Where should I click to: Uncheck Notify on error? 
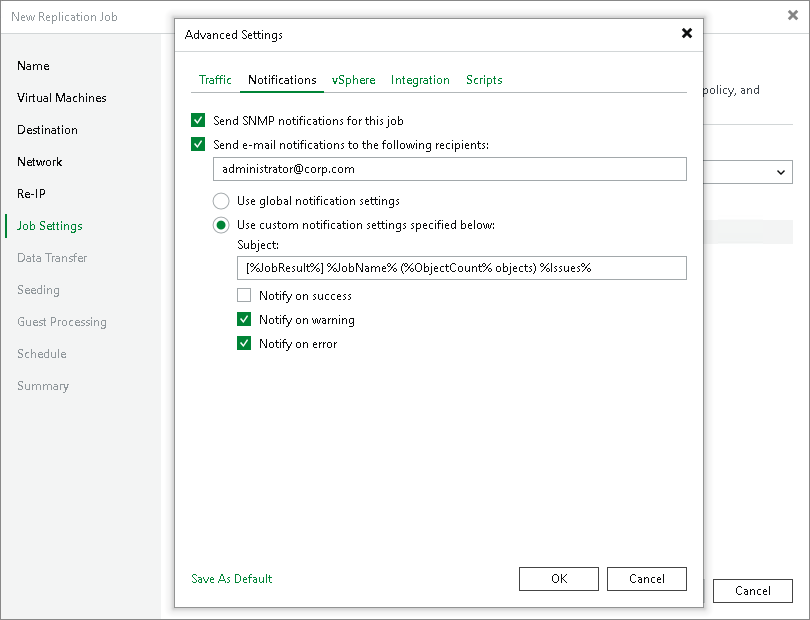pos(244,344)
